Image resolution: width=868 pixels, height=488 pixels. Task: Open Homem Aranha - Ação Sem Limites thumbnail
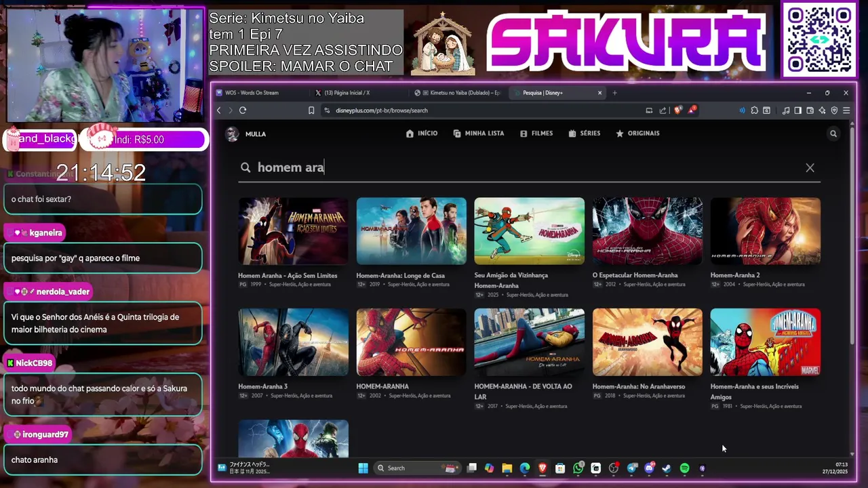point(293,230)
